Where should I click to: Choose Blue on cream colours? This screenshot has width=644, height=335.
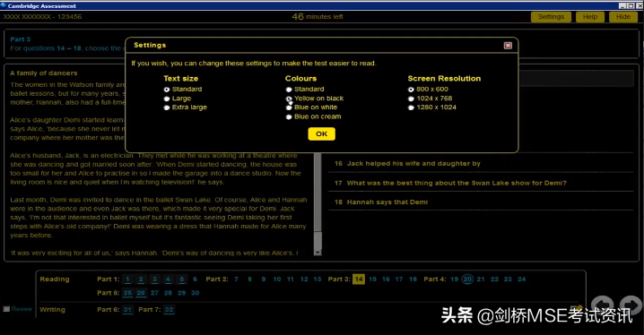tap(289, 116)
